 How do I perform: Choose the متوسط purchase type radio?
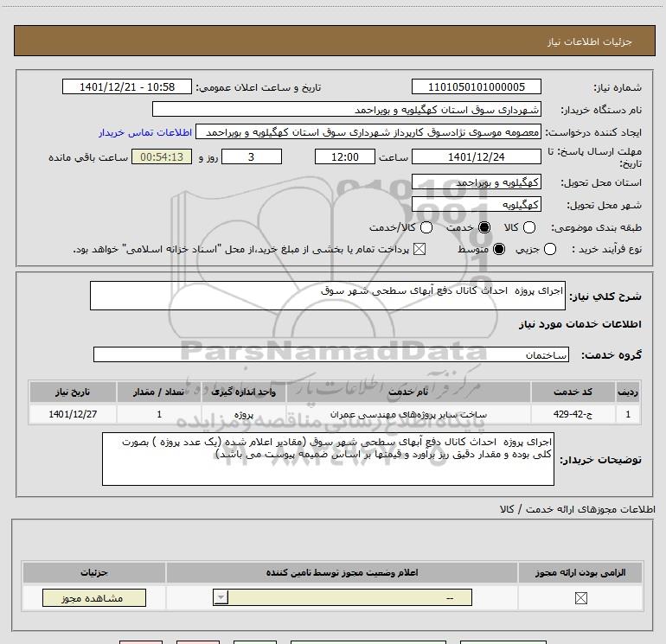point(499,249)
